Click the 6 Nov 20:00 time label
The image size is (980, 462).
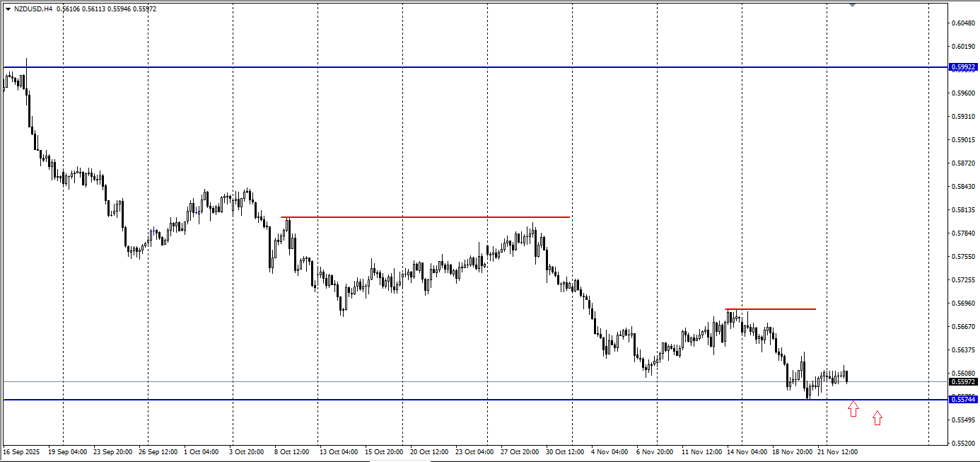point(654,451)
